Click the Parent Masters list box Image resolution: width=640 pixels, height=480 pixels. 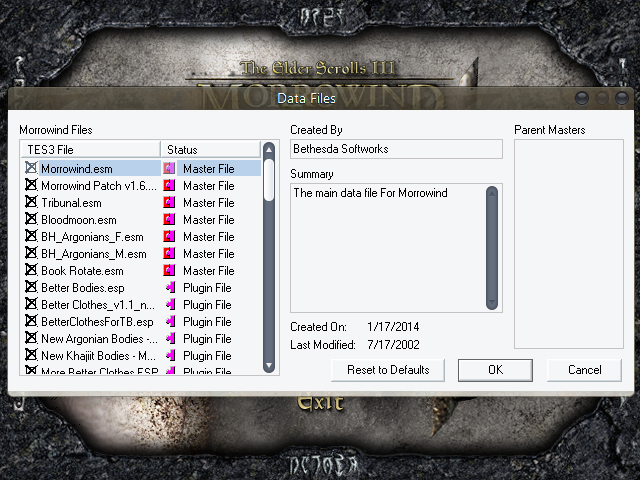point(569,244)
